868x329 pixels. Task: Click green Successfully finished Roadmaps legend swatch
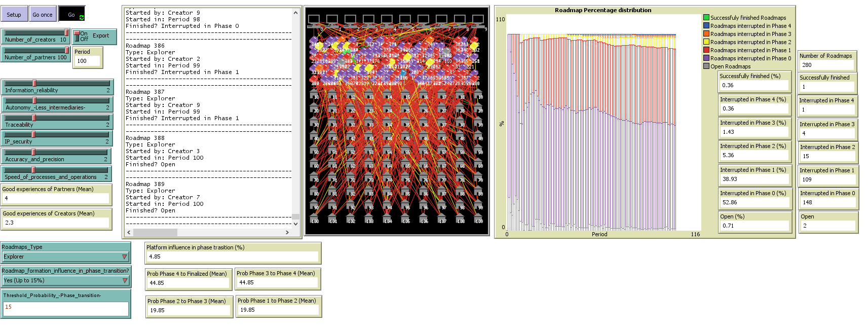click(706, 18)
